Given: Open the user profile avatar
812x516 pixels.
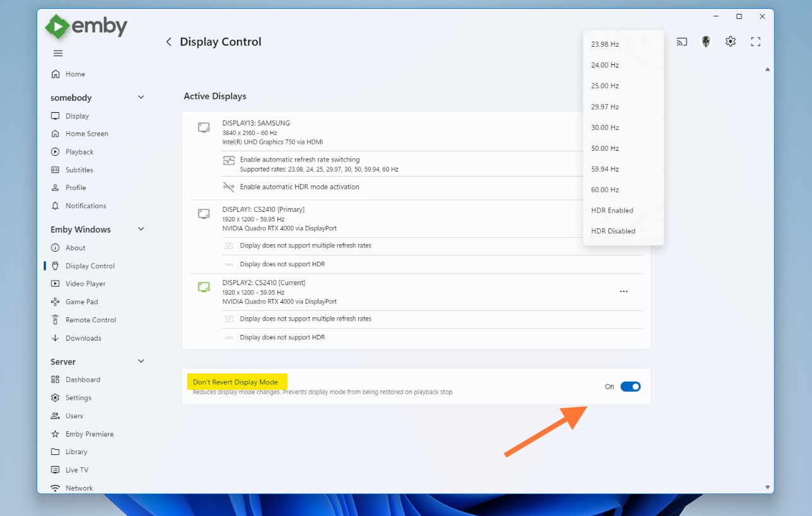Looking at the screenshot, I should (x=706, y=42).
